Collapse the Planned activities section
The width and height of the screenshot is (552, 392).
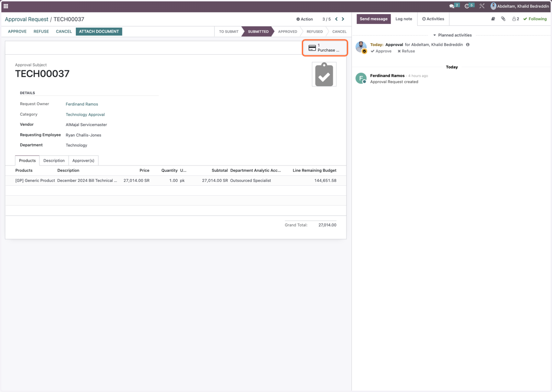pyautogui.click(x=452, y=35)
